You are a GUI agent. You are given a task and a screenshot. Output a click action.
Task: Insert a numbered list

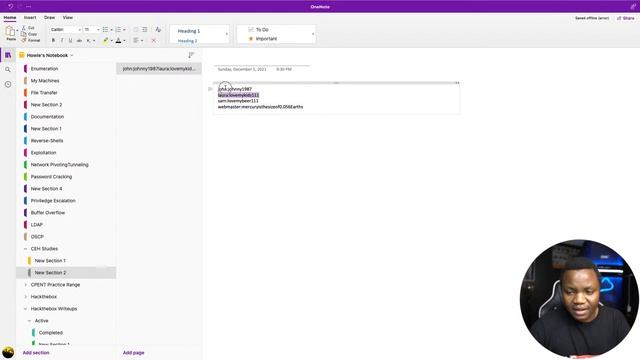[118, 29]
